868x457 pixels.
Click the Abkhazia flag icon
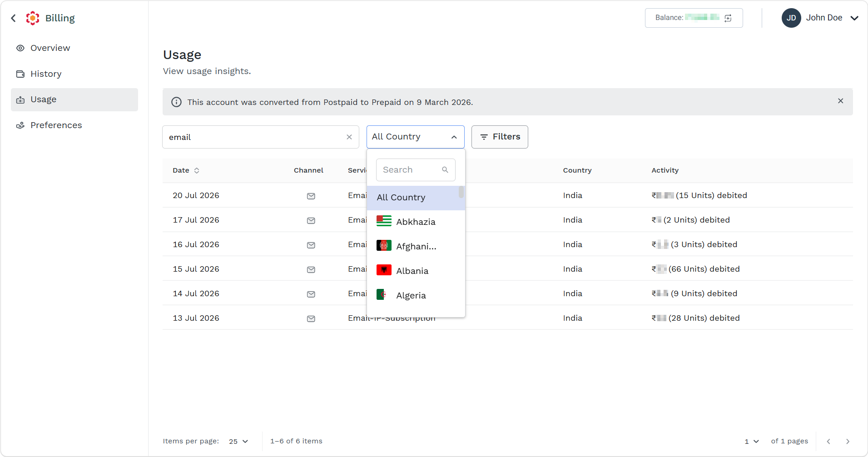click(x=384, y=221)
